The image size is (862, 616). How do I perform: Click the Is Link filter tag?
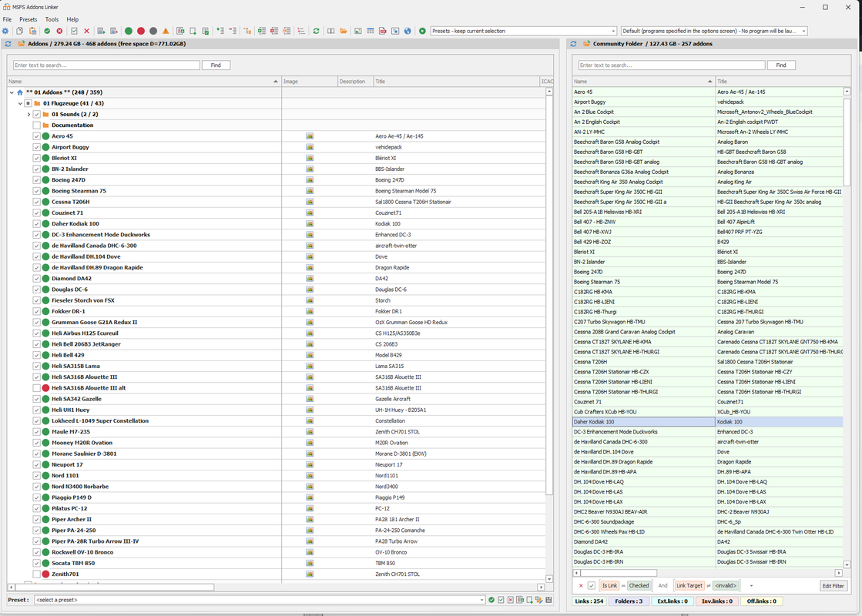click(x=609, y=586)
